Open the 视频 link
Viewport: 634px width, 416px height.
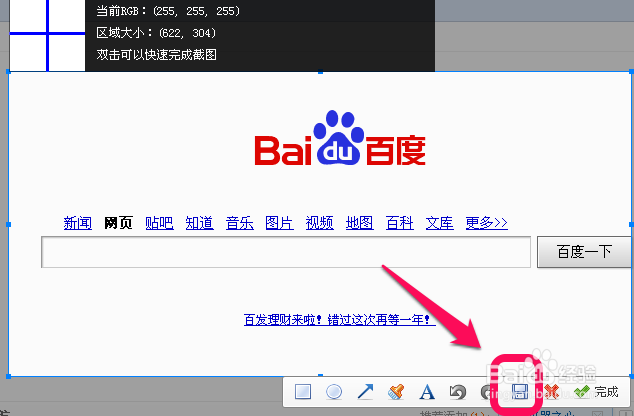(x=319, y=223)
